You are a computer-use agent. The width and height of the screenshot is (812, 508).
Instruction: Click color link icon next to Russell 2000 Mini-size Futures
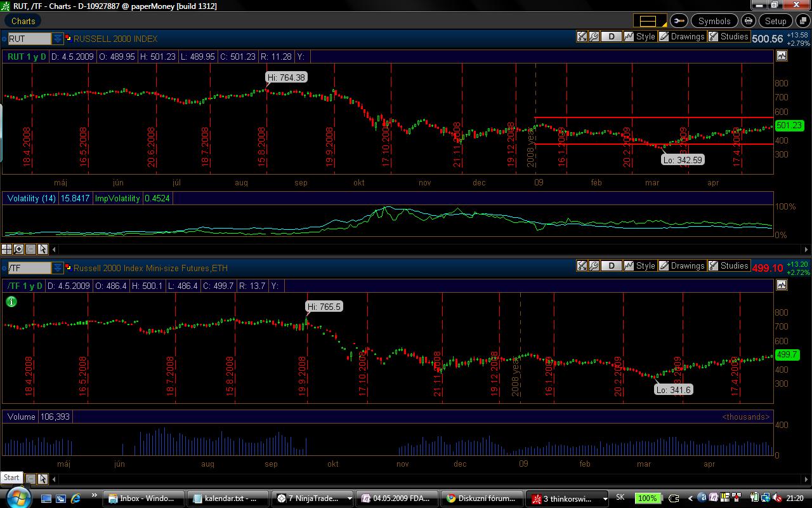pos(69,267)
